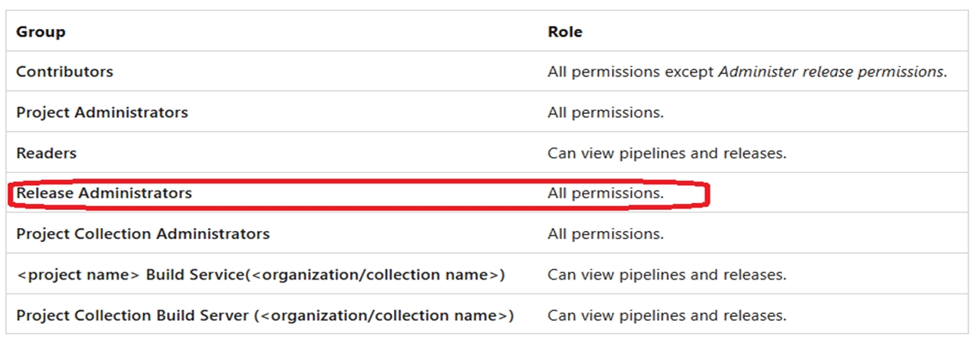The image size is (980, 338).
Task: Click 'All permissions except' text in Contributors row
Action: [631, 72]
